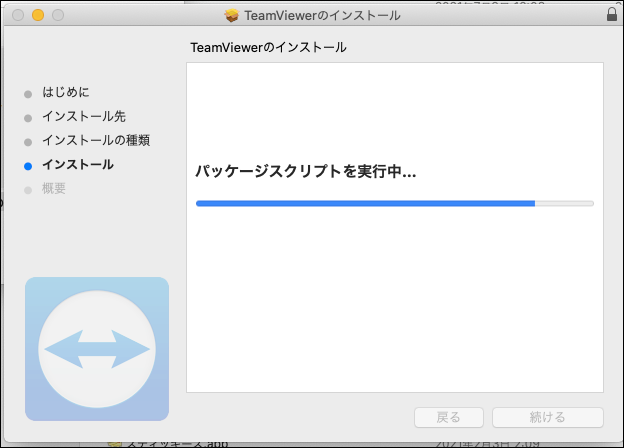Screen dimensions: 624x448
Task: Minimize the installer with the yellow button
Action: (38, 15)
